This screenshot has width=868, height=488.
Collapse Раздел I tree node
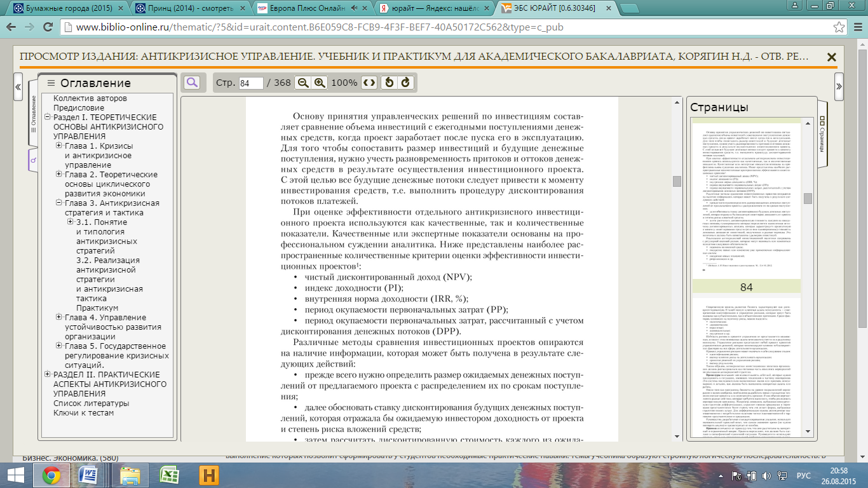[x=47, y=118]
